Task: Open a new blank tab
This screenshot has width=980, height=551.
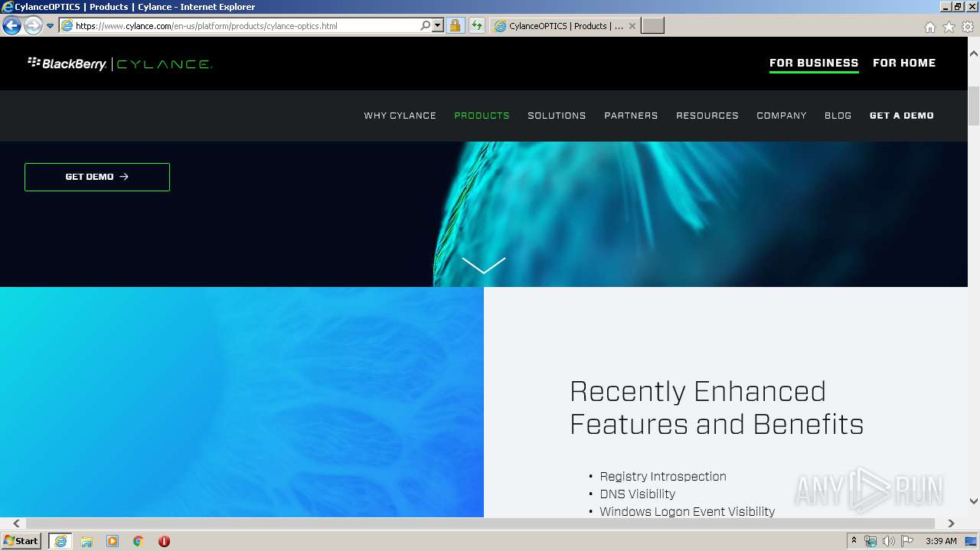Action: (652, 26)
